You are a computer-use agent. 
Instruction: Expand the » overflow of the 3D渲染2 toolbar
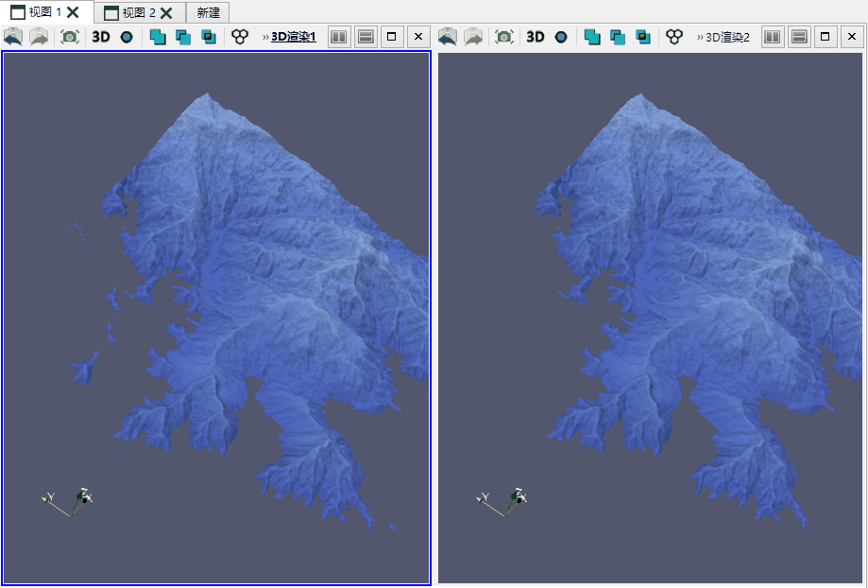pyautogui.click(x=700, y=37)
